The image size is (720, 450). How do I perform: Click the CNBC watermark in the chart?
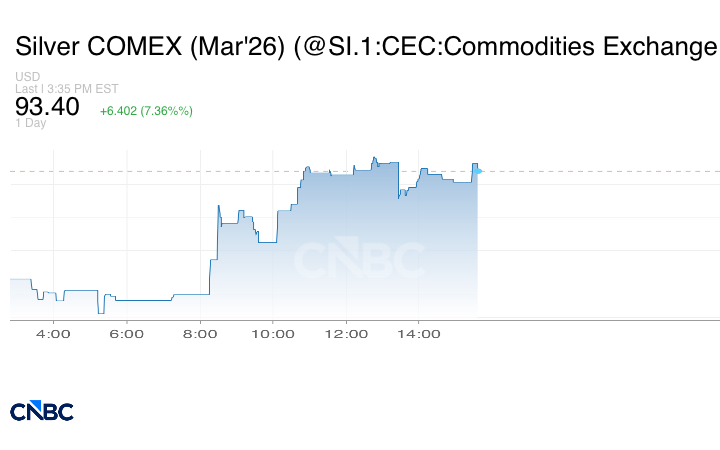[x=358, y=260]
